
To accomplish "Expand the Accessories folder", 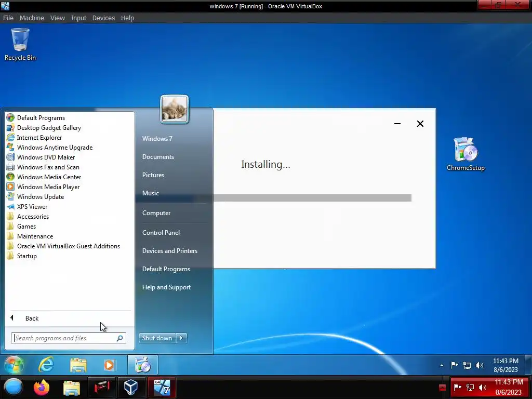I will (33, 216).
